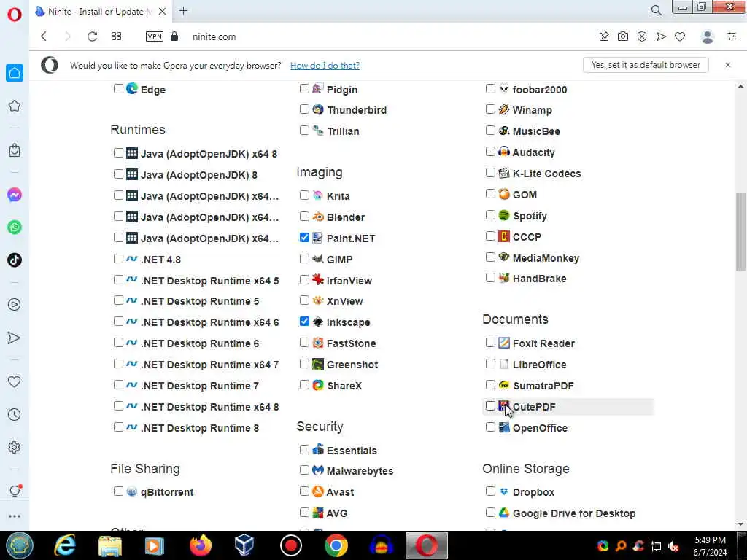Click the VPN badge in address bar
The height and width of the screenshot is (560, 747).
coord(155,36)
